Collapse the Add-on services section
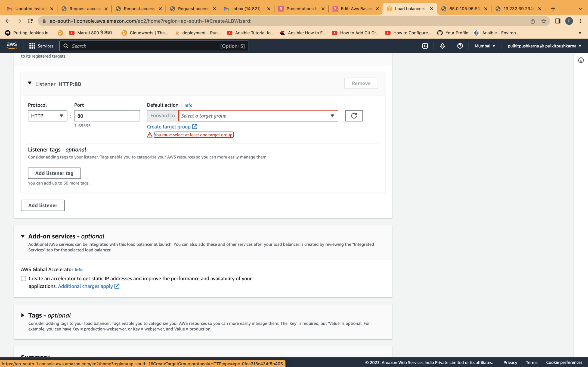588x367 pixels. click(23, 236)
